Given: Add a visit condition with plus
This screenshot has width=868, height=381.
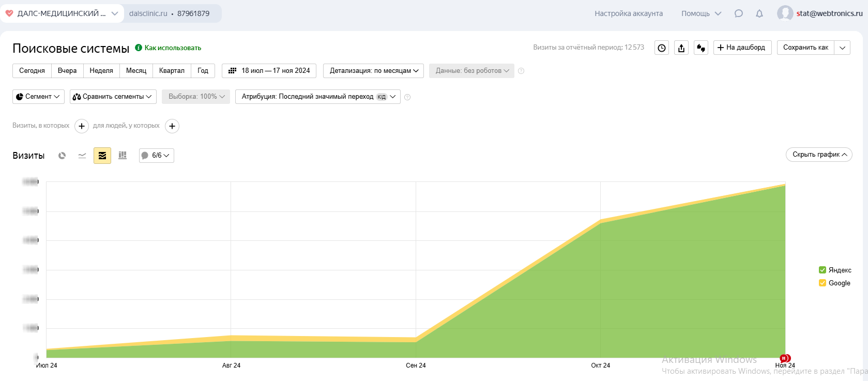Looking at the screenshot, I should [82, 126].
